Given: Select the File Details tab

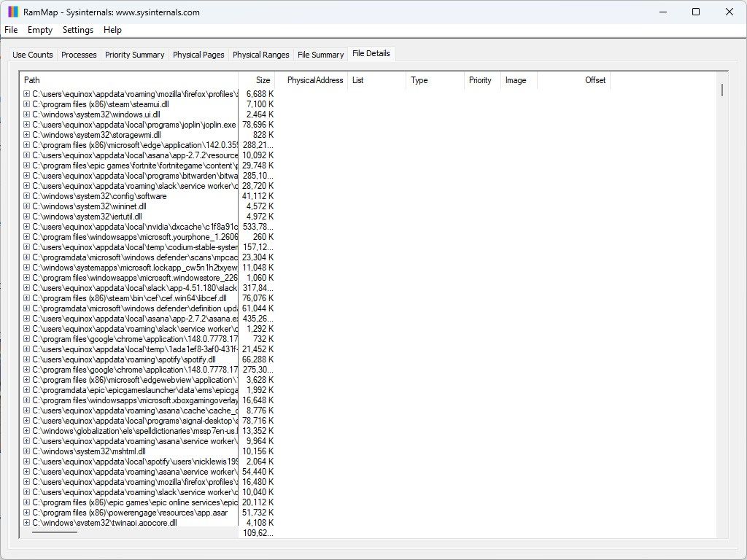Looking at the screenshot, I should click(371, 53).
